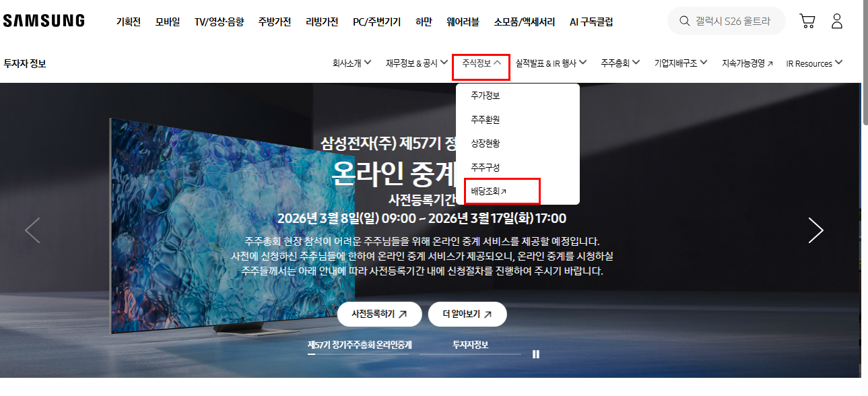Switch to the 투자자정보 carousel slide
Screen dimensions: 868x396
[470, 344]
